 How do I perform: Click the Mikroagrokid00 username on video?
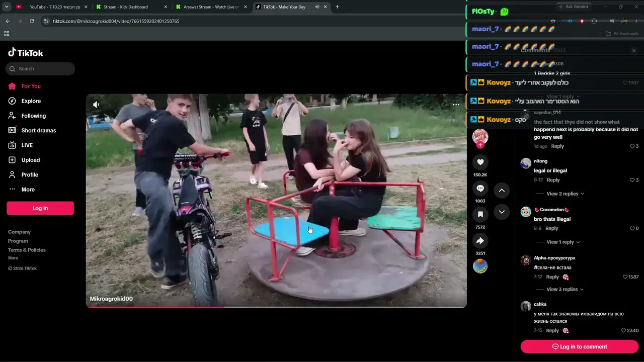pos(111,299)
